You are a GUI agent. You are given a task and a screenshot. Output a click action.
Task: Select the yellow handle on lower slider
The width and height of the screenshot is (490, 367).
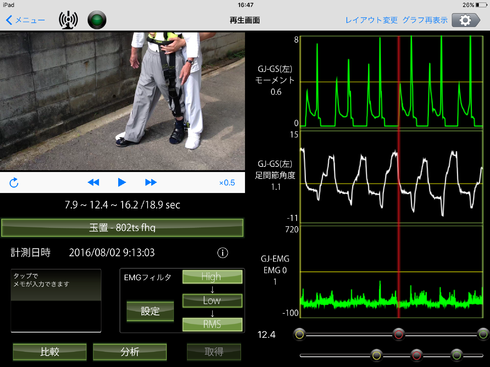point(377,355)
